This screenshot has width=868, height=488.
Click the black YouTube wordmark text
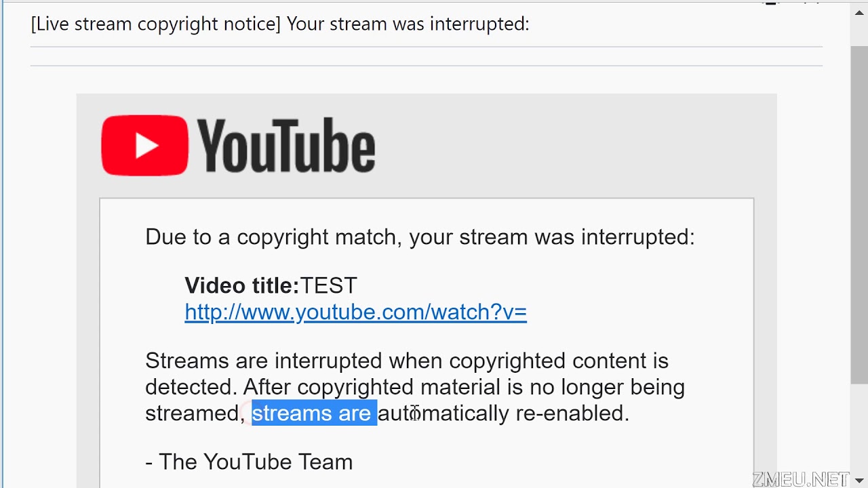click(286, 146)
